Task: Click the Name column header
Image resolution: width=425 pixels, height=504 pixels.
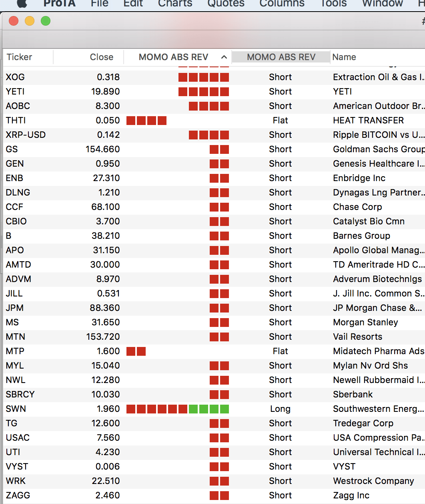Action: click(x=344, y=57)
